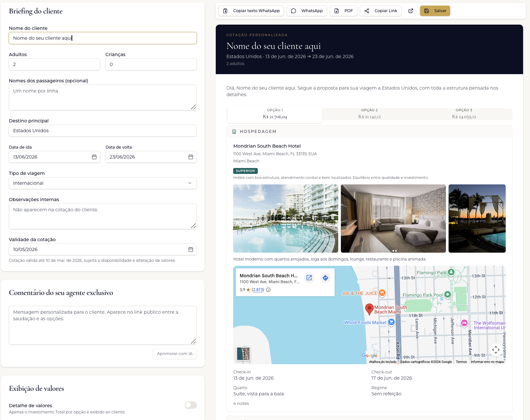Image resolution: width=530 pixels, height=420 pixels.
Task: Select Opção 3 tab
Action: (464, 114)
